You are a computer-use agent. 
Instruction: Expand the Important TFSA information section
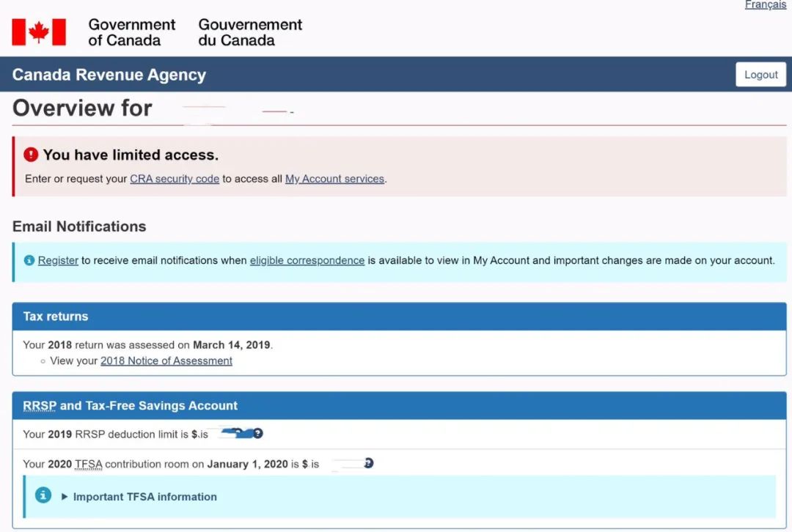[x=144, y=496]
